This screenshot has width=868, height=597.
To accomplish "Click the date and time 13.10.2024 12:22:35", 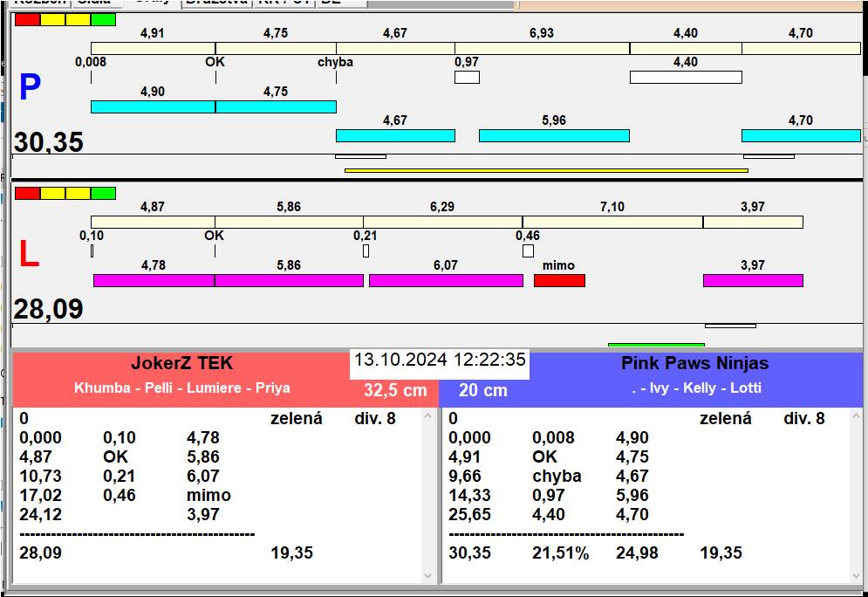I will point(440,360).
